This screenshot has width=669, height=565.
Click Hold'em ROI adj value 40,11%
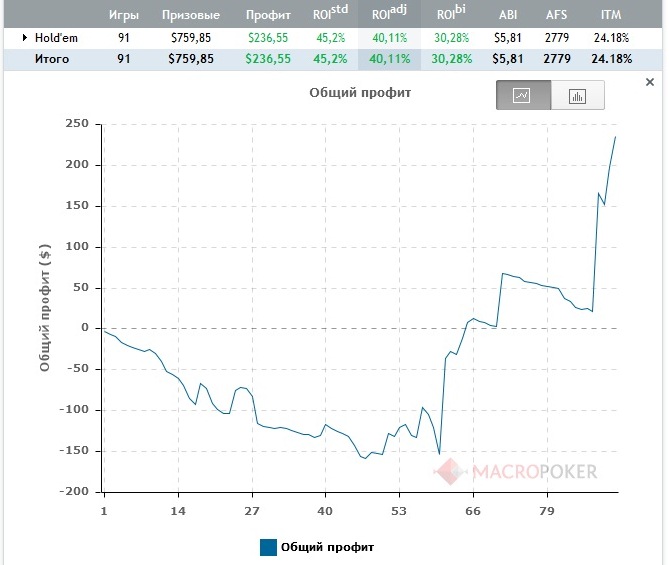390,38
